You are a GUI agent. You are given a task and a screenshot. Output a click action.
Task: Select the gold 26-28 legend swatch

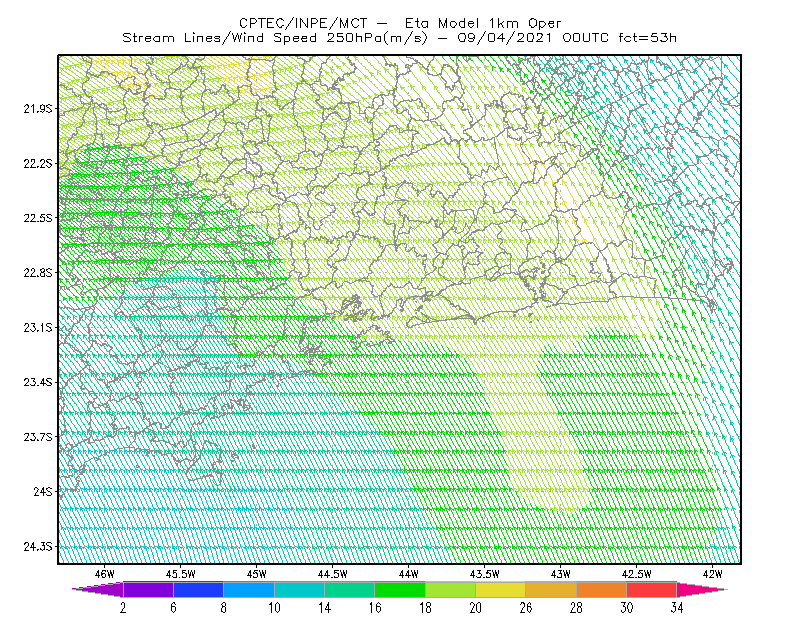pos(551,589)
